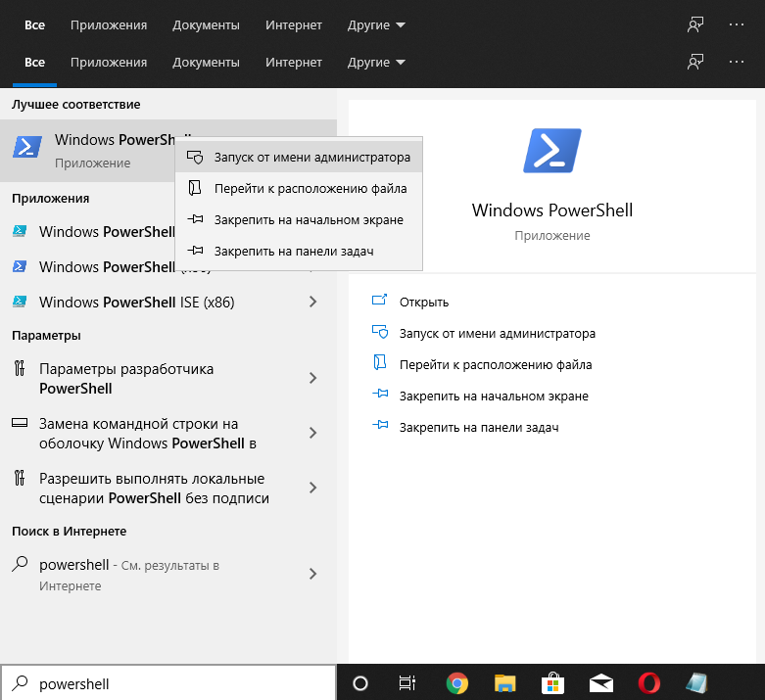Choose Перейти к расположению файла in context menu
Screen dimensions: 765x700
299,188
